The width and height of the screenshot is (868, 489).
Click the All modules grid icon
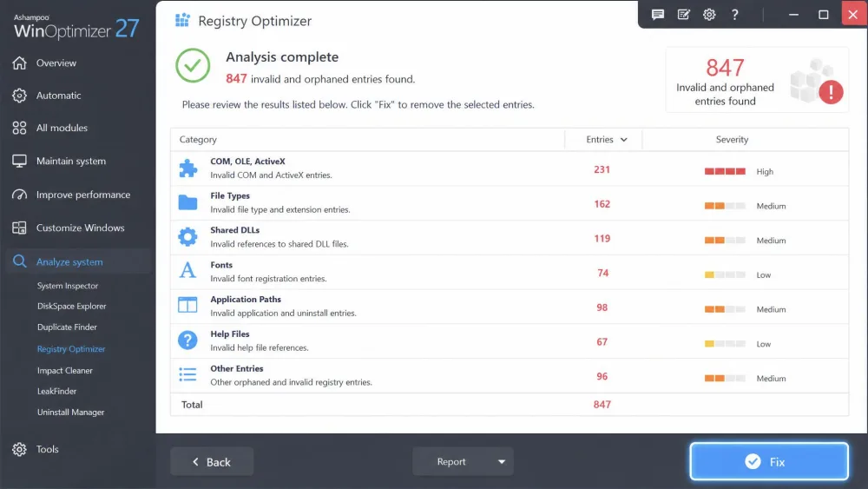19,128
